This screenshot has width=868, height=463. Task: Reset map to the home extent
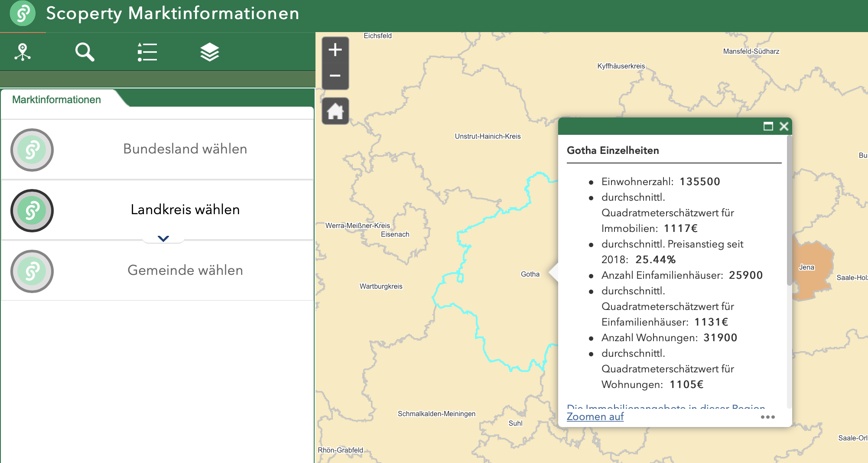click(335, 111)
